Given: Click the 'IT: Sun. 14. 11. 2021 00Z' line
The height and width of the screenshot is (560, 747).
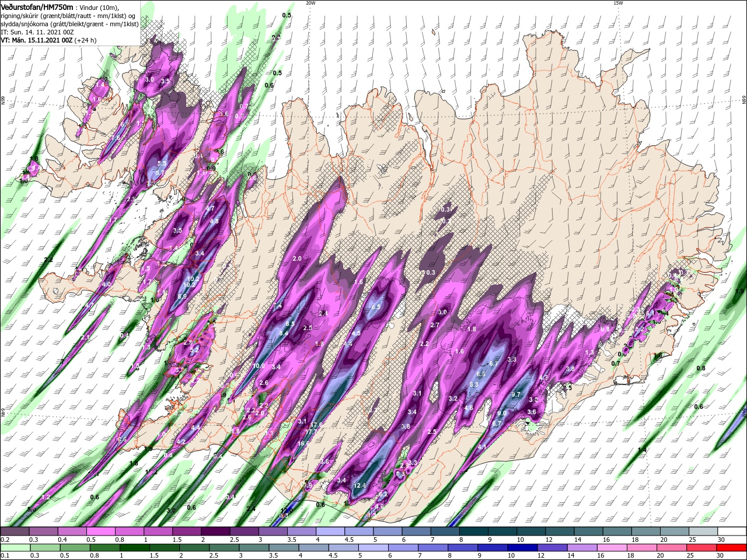Looking at the screenshot, I should [x=36, y=32].
